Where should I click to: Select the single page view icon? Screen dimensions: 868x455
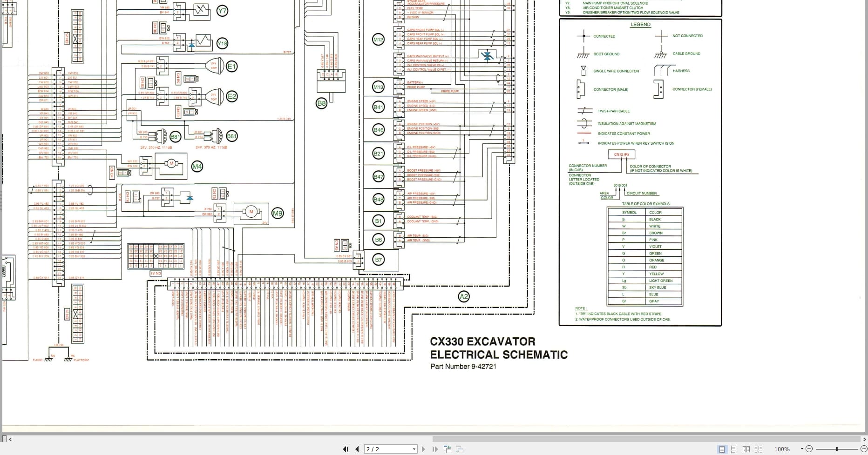click(x=722, y=449)
